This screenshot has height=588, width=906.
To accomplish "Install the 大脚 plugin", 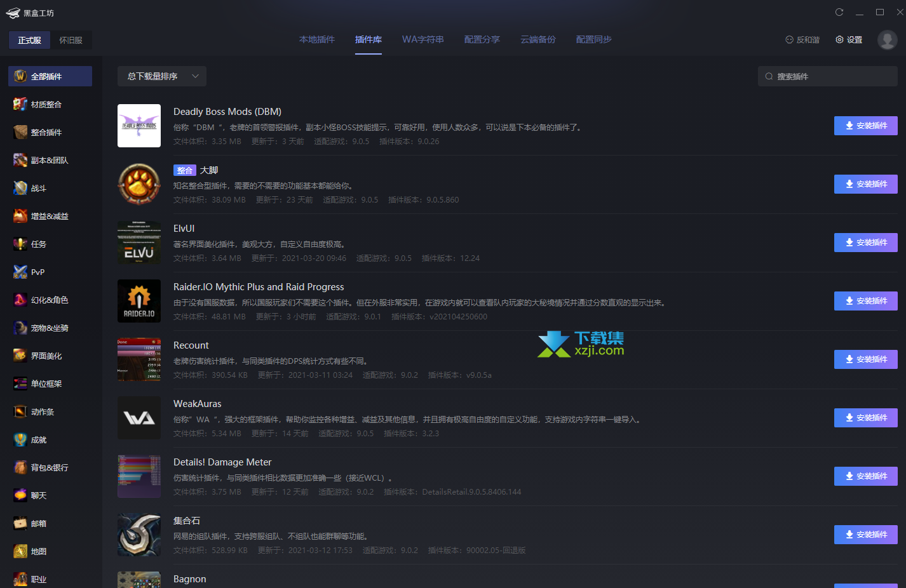I will 866,184.
